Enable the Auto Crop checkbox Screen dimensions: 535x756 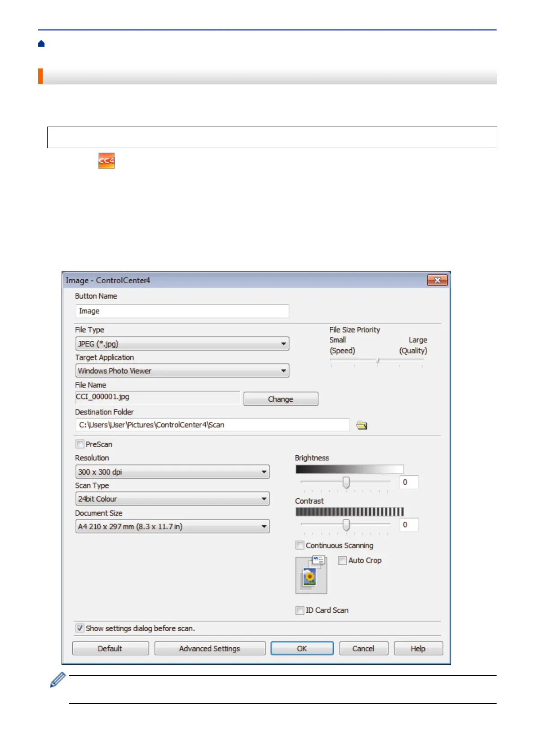[342, 560]
